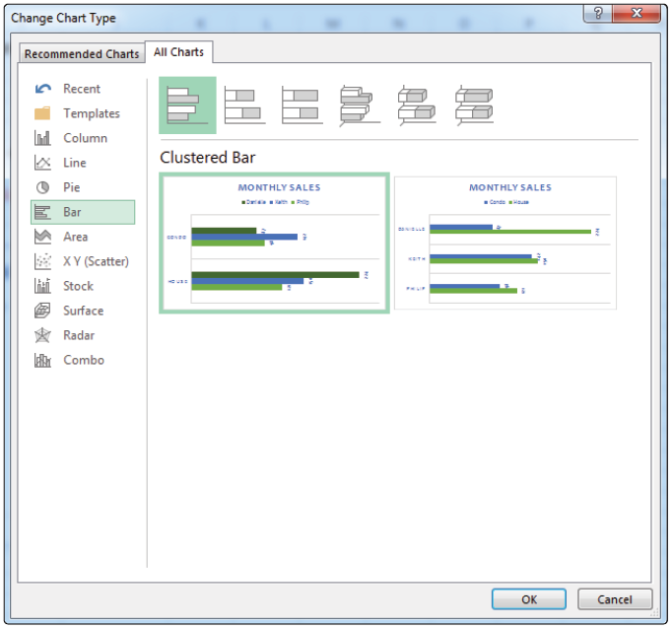Screen dimensions: 672x628
Task: Choose the 100% Stacked Bar subtype icon
Action: (302, 105)
